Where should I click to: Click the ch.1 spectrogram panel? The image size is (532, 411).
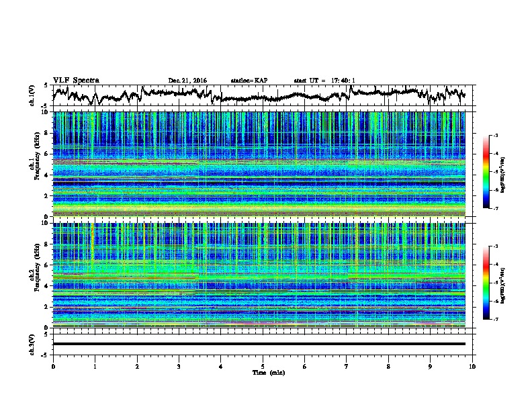coord(259,164)
